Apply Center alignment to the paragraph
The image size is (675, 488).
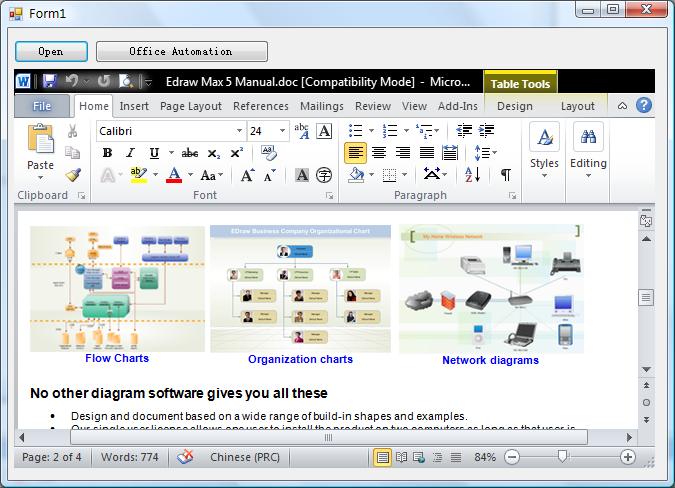point(379,153)
